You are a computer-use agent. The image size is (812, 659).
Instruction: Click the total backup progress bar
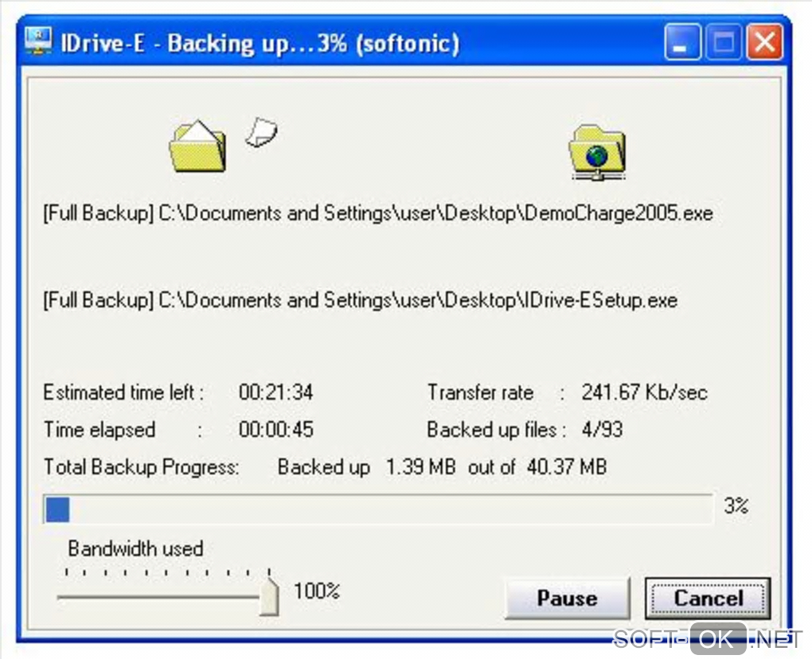pos(377,509)
